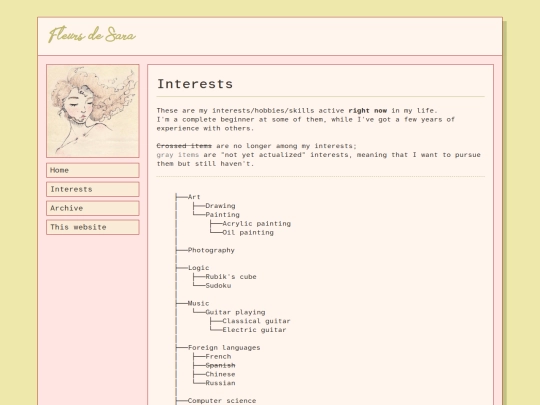
Task: Go to the Interests navigation page
Action: [x=93, y=189]
